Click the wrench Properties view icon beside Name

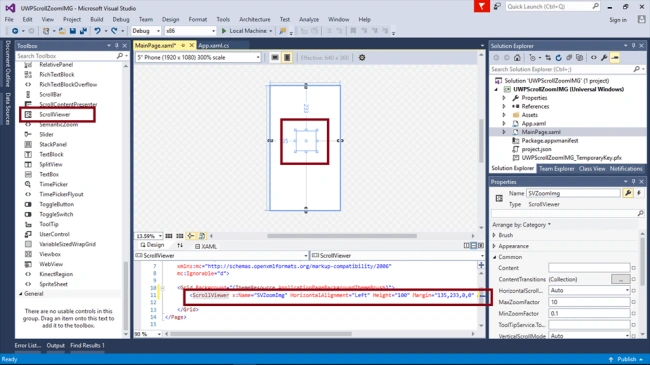tap(628, 193)
